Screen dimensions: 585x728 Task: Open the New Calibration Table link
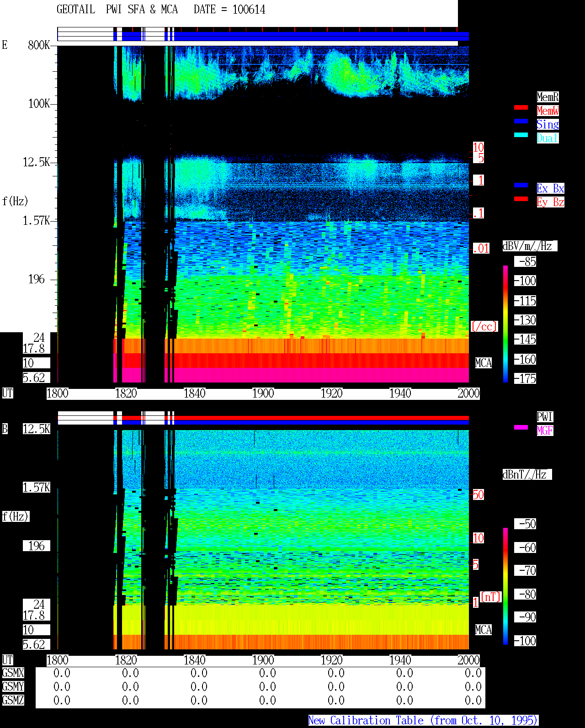[x=423, y=721]
